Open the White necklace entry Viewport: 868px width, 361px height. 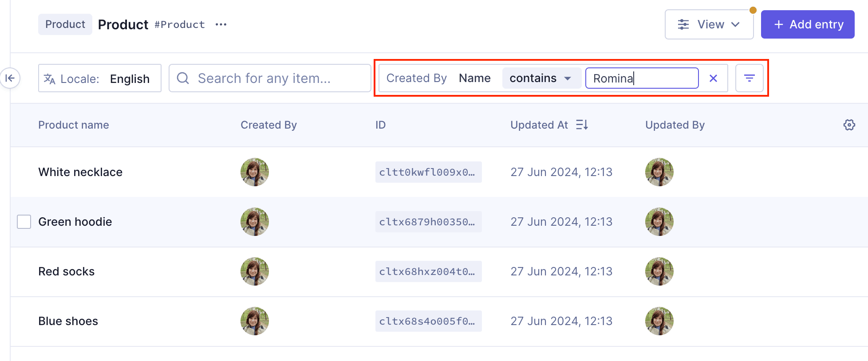click(80, 172)
